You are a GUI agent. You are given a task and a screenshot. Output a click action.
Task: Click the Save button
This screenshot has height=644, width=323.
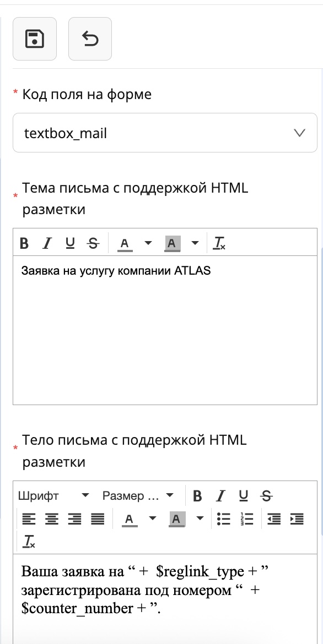pyautogui.click(x=34, y=39)
